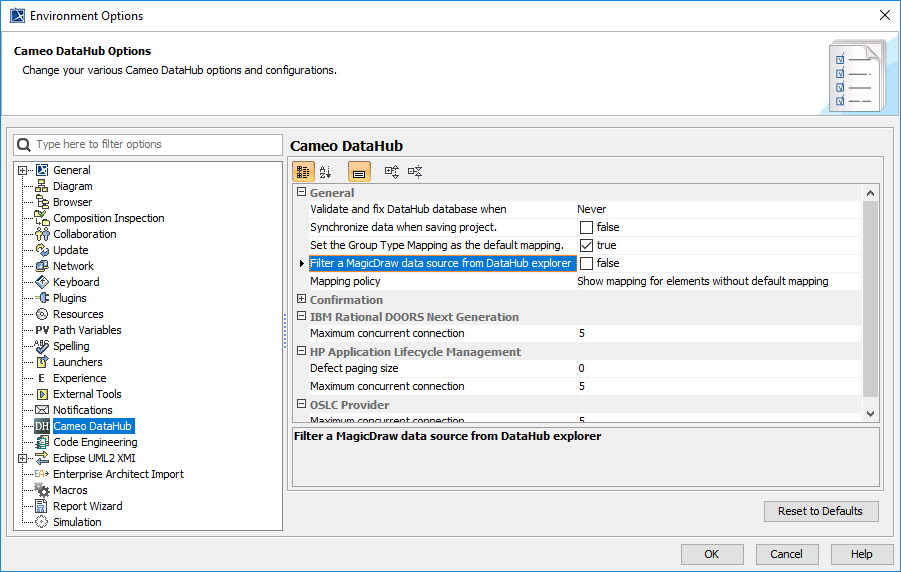The image size is (901, 572).
Task: Select the Macros gear icon
Action: [42, 490]
